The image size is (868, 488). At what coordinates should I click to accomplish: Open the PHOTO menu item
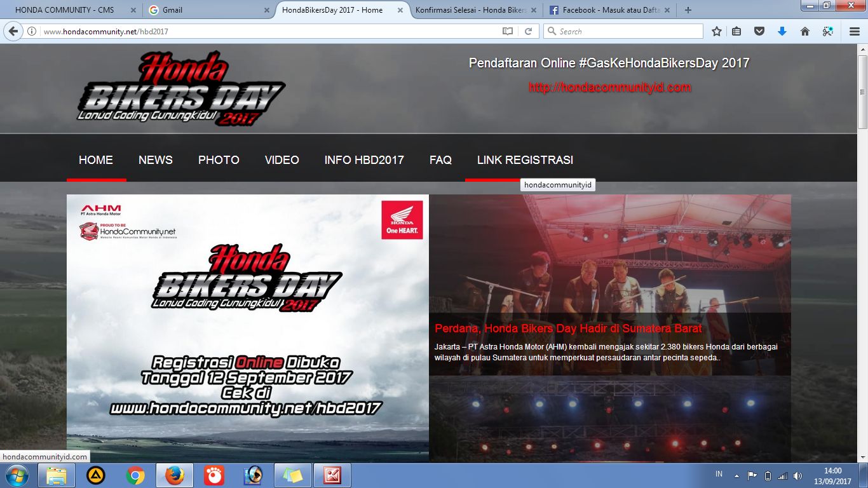[219, 160]
